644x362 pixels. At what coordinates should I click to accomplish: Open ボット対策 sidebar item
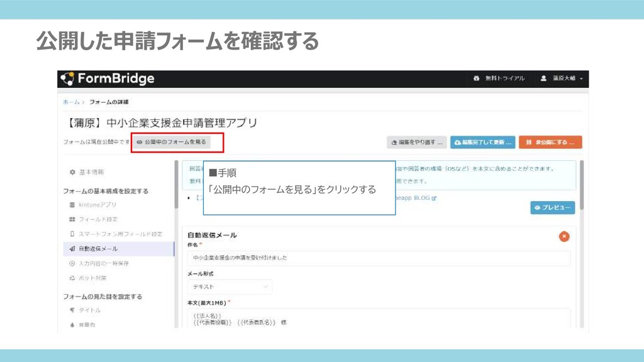pyautogui.click(x=92, y=278)
